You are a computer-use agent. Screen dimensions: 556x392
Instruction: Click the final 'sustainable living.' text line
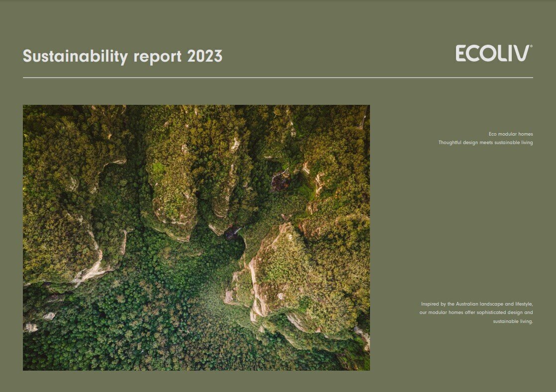(513, 321)
